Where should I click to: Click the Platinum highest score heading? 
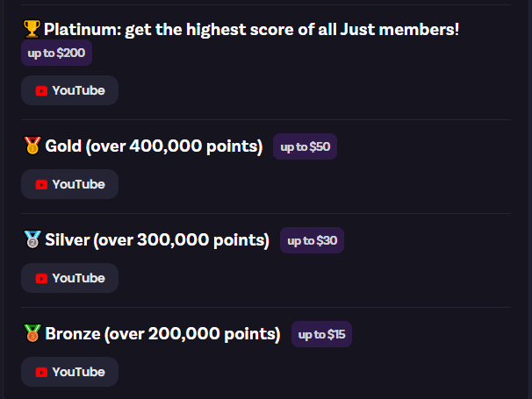tap(251, 30)
